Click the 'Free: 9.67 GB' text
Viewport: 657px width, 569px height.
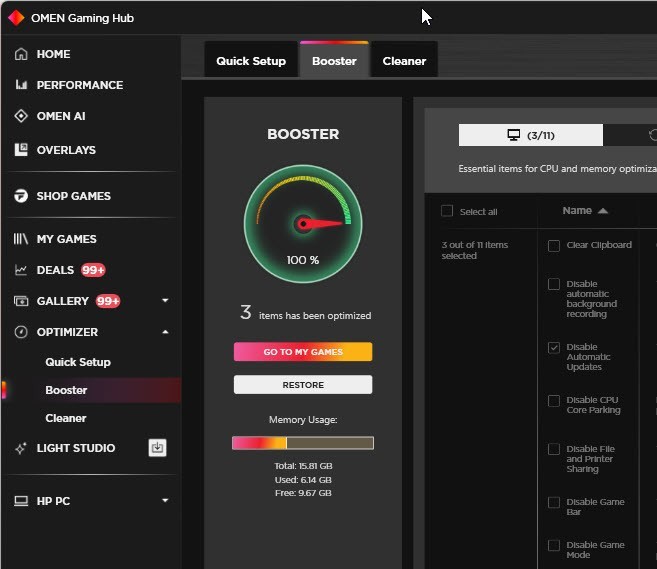pyautogui.click(x=303, y=493)
